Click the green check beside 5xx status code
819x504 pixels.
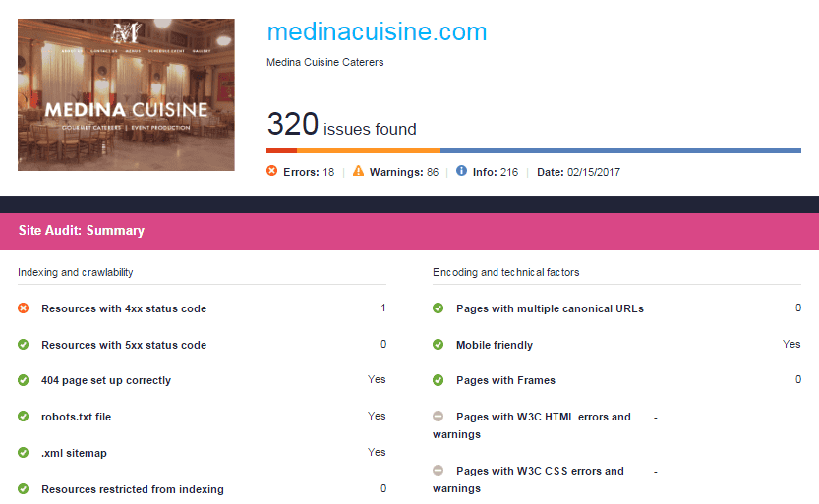tap(23, 344)
